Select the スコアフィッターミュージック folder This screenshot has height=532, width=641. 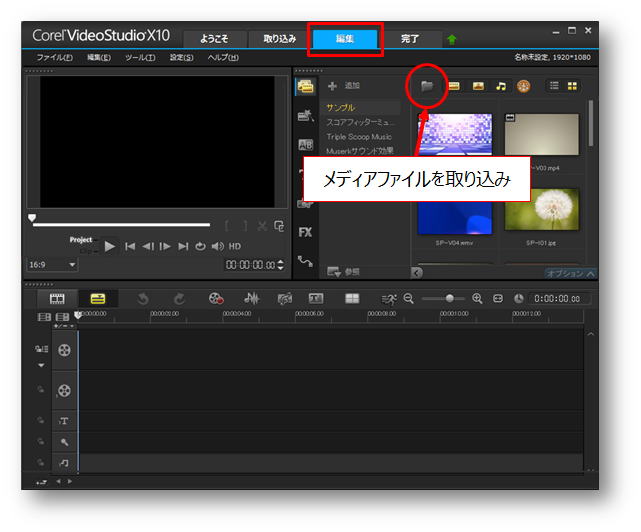click(361, 122)
